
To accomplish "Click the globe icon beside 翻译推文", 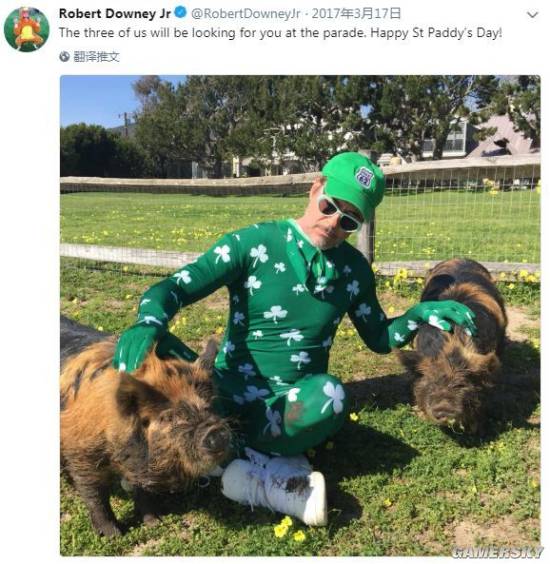I will pyautogui.click(x=64, y=56).
